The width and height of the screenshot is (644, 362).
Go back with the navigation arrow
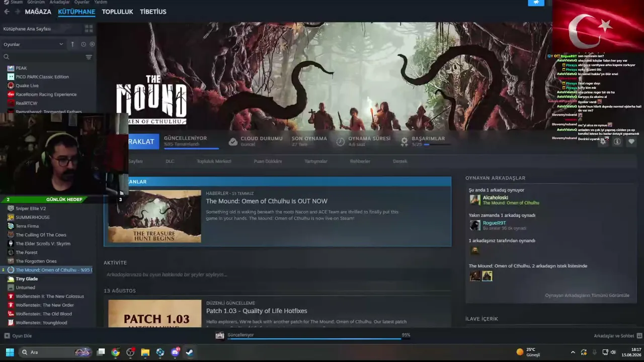(x=7, y=12)
